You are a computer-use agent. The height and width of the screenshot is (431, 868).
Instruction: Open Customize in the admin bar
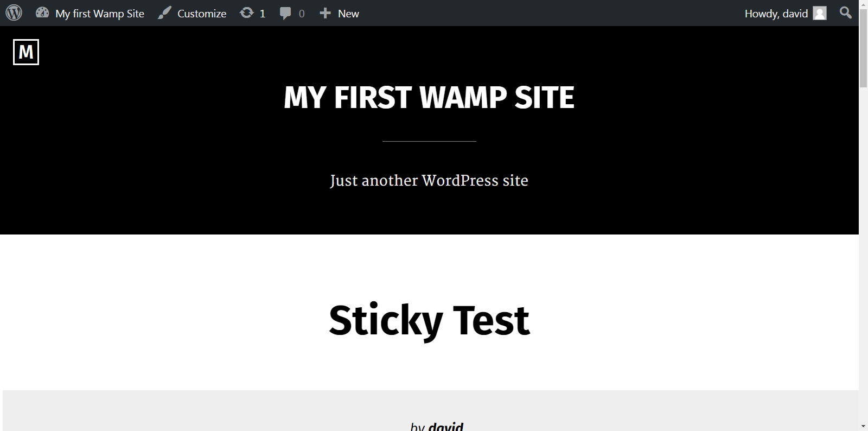pyautogui.click(x=192, y=13)
